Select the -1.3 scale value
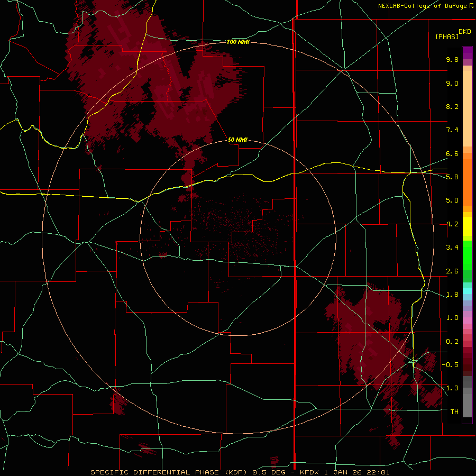The height and width of the screenshot is (476, 476). [x=450, y=388]
